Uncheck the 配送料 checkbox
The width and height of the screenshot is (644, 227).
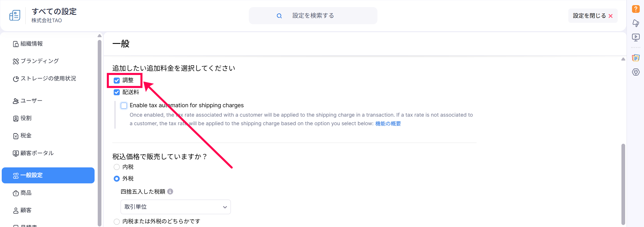(x=117, y=92)
